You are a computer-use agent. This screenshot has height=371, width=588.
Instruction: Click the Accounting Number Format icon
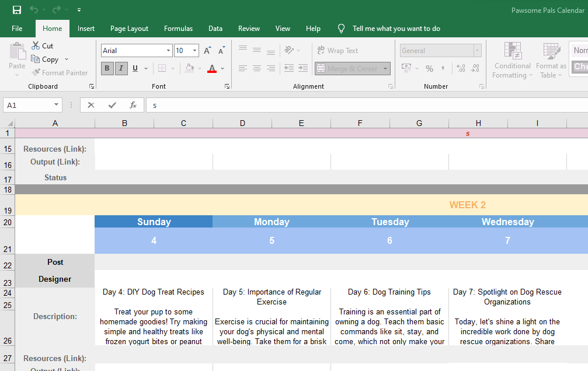click(x=406, y=68)
